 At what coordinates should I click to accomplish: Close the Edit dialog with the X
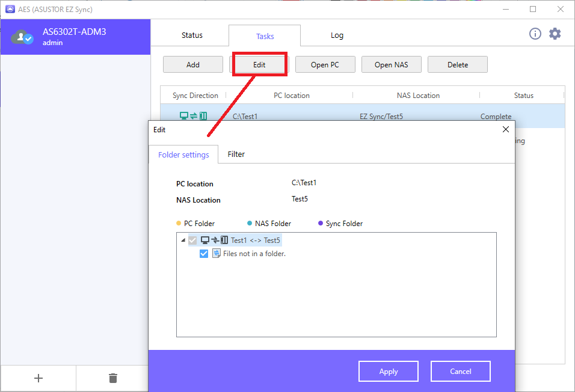(506, 129)
